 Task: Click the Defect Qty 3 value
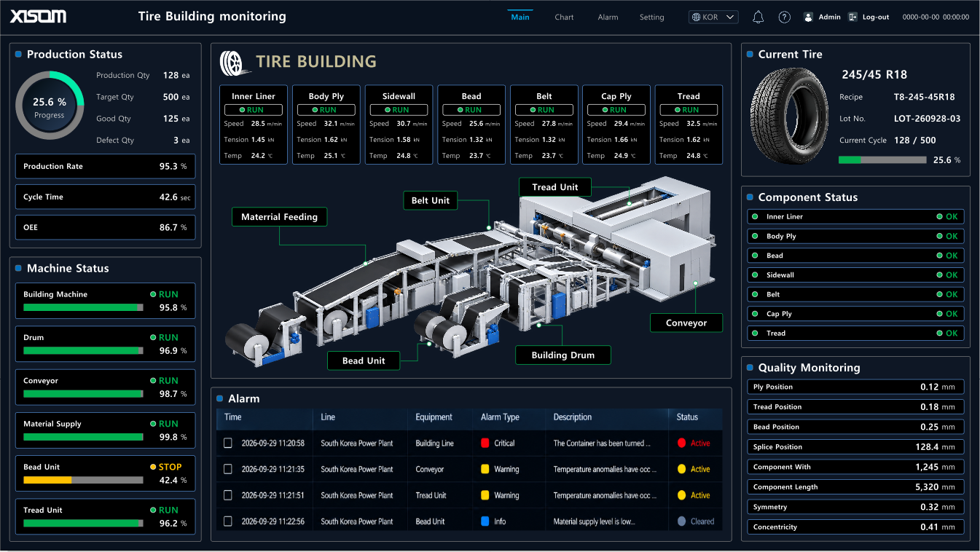click(176, 140)
